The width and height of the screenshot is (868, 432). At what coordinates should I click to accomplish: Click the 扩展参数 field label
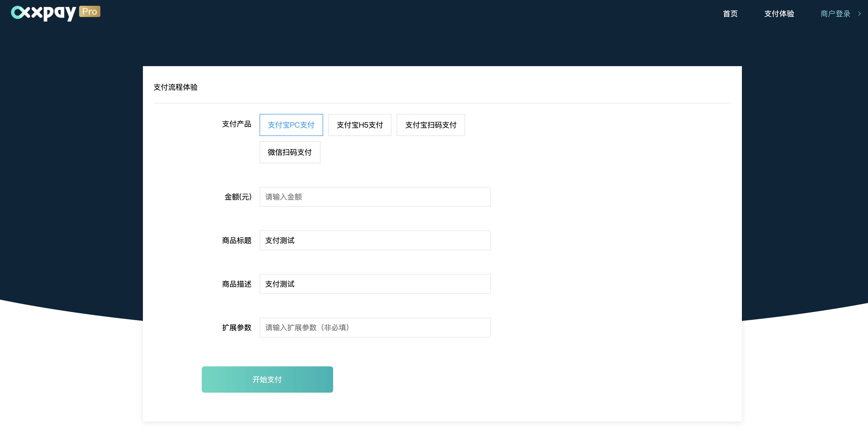click(x=236, y=328)
